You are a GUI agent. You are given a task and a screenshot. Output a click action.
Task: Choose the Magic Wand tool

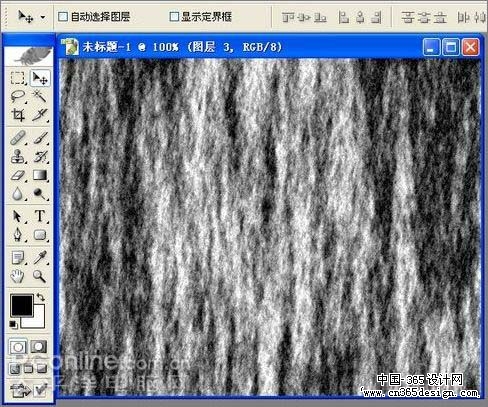[x=40, y=96]
